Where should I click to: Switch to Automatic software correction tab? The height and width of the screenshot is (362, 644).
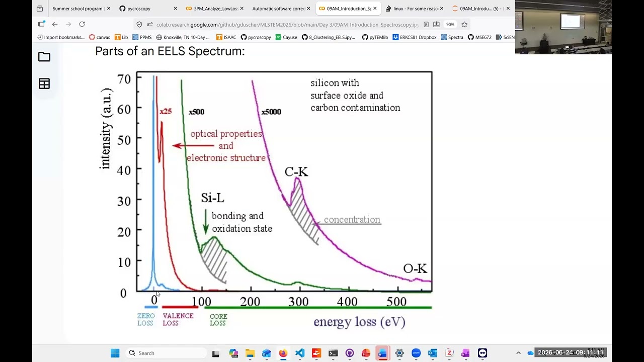[281, 9]
